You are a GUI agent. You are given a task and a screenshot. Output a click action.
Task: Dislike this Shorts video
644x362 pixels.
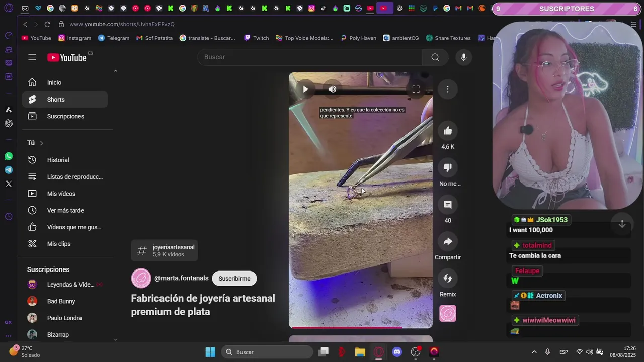click(x=448, y=168)
